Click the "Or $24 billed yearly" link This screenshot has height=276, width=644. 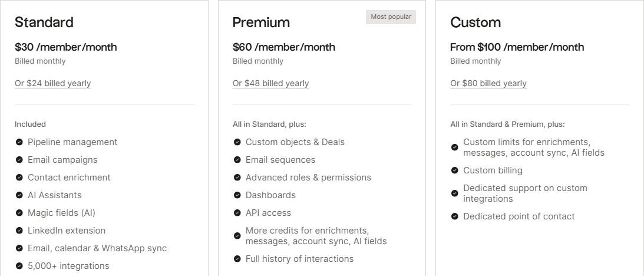click(x=53, y=84)
